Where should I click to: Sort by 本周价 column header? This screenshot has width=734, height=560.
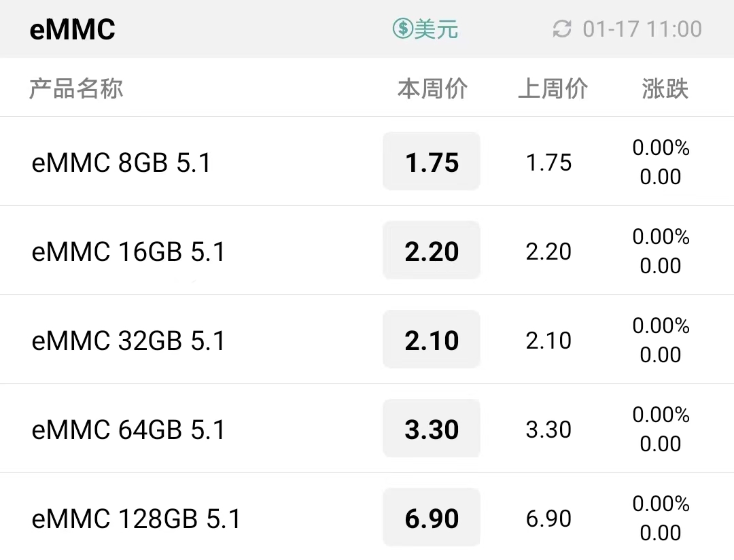[x=432, y=88]
